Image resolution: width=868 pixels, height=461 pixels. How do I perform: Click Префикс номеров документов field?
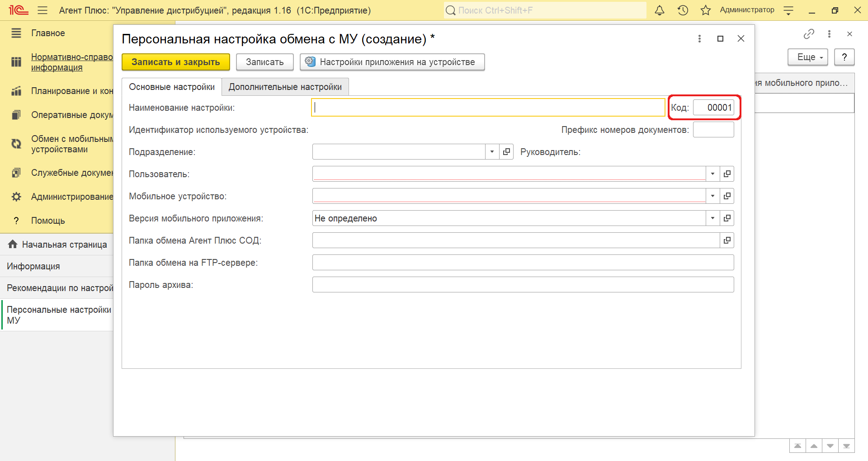(x=713, y=130)
